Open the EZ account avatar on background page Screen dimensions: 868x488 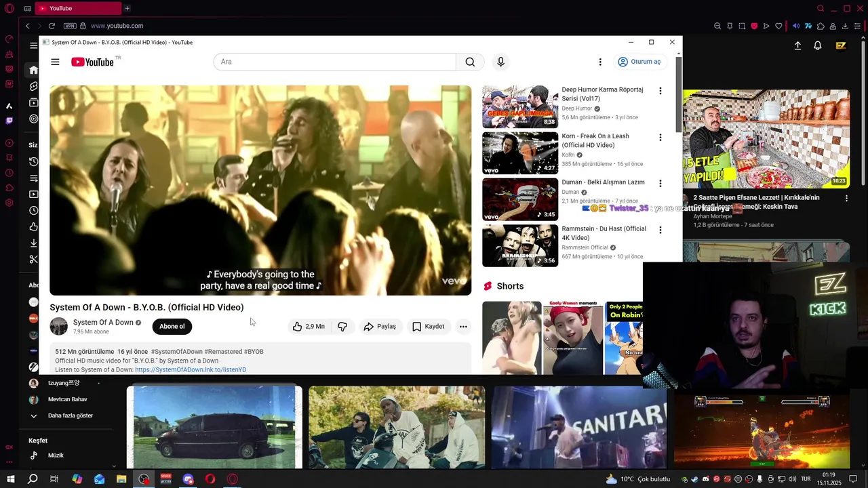[841, 45]
